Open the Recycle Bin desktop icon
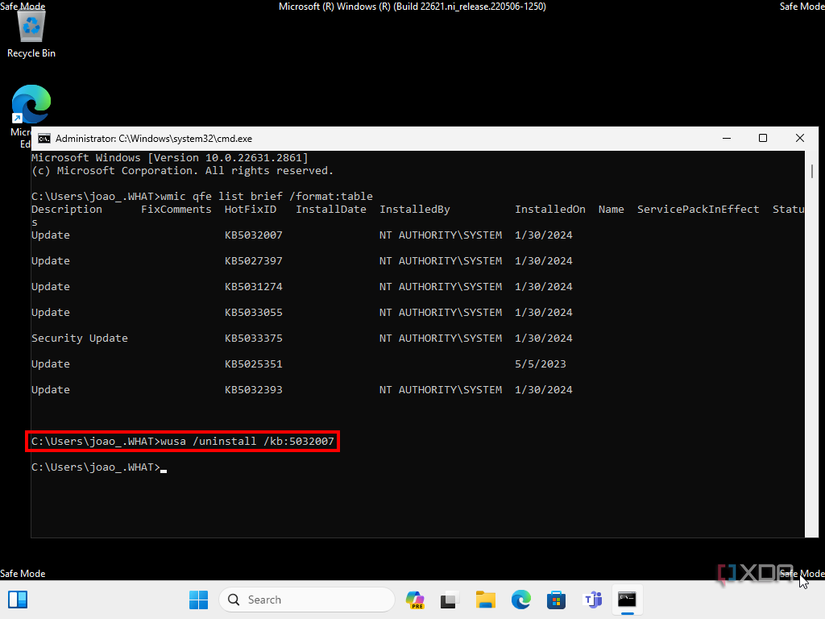Screen dimensions: 825x619 point(31,35)
